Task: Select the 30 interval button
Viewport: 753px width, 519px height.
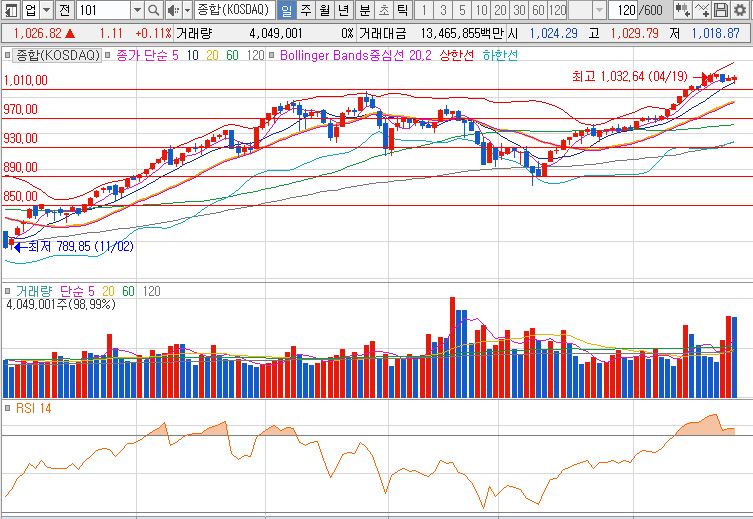Action: (519, 10)
